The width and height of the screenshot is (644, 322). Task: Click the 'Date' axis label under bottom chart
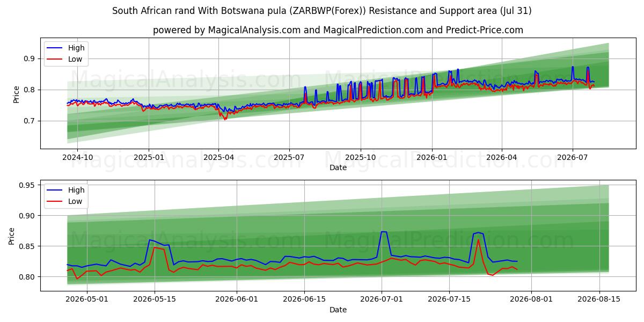click(x=338, y=310)
